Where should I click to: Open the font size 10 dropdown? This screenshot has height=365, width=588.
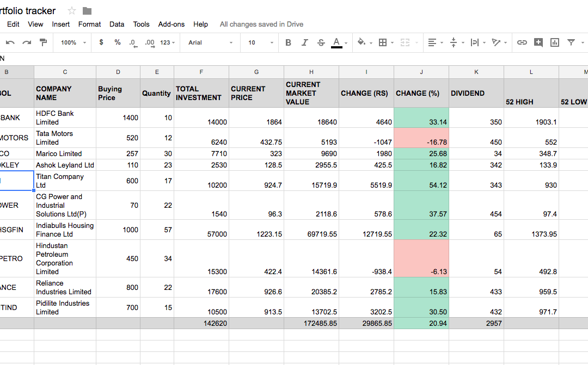click(261, 43)
